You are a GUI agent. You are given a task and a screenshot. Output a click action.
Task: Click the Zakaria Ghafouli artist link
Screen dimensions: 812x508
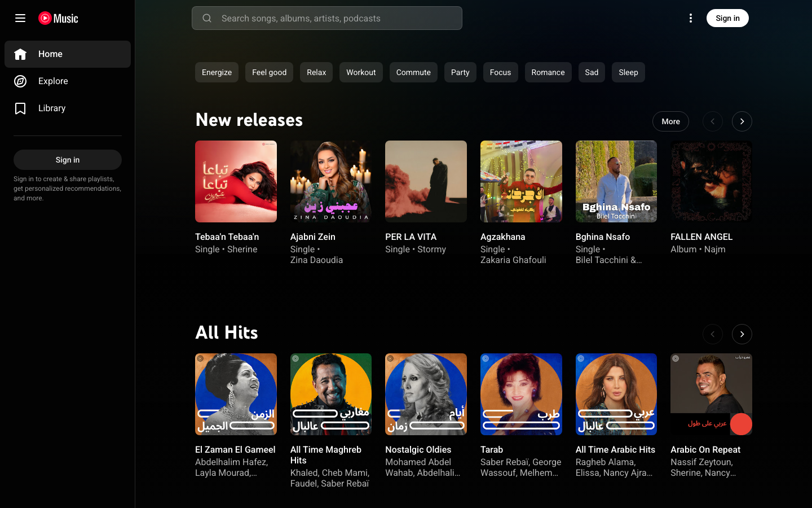513,260
